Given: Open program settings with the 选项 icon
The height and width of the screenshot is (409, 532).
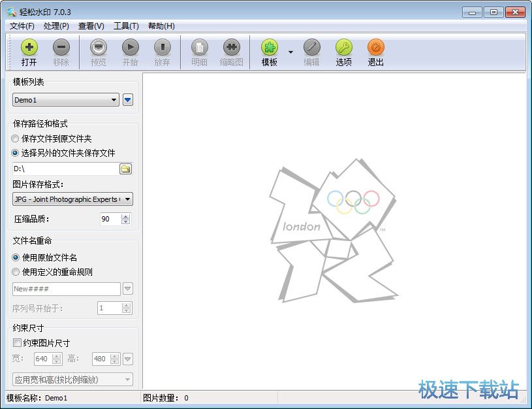Looking at the screenshot, I should click(x=343, y=52).
